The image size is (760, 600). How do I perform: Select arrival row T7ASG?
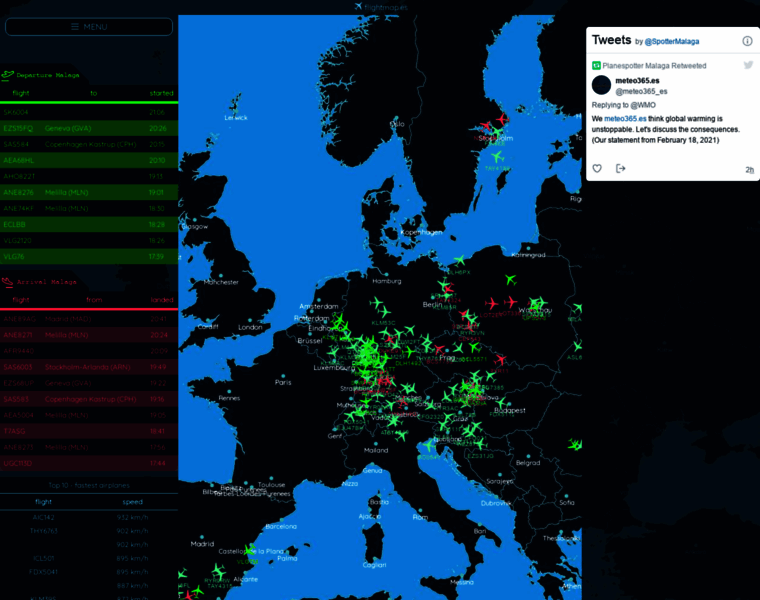click(x=89, y=431)
